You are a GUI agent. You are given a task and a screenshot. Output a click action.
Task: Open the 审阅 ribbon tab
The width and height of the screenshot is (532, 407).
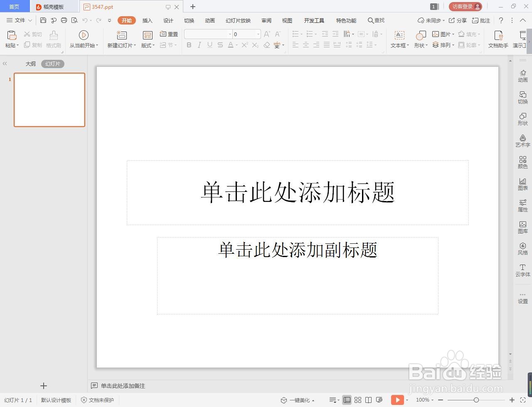[266, 20]
